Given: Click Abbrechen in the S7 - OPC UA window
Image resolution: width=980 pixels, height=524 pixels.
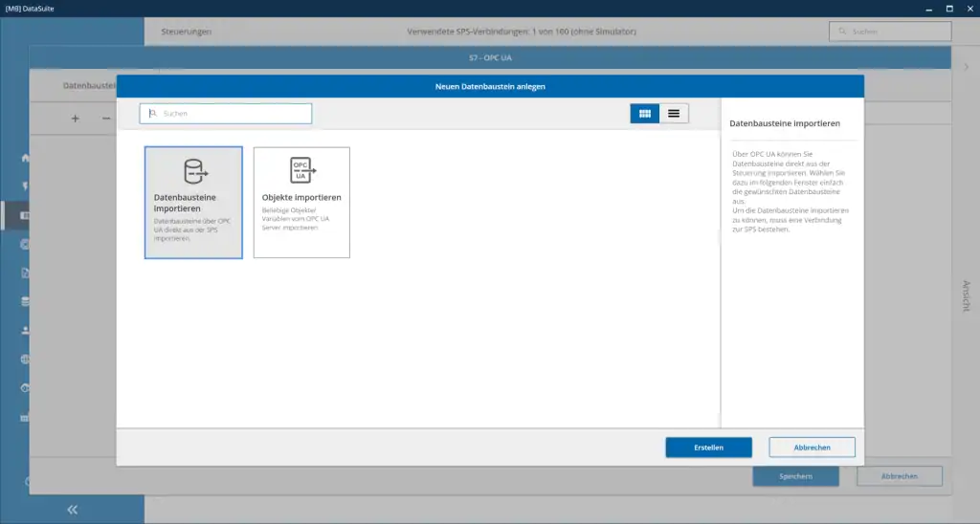Looking at the screenshot, I should (900, 476).
